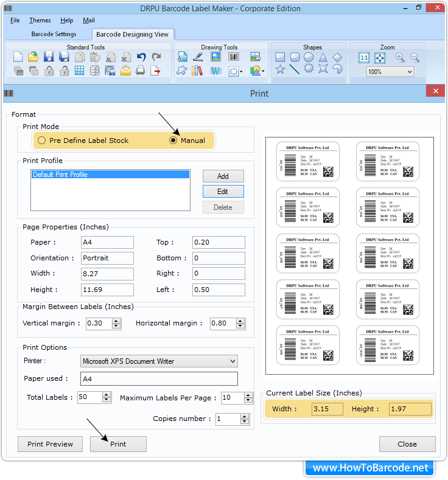The width and height of the screenshot is (448, 480).
Task: Select the barcode tool in Drawing Tools
Action: 234,57
